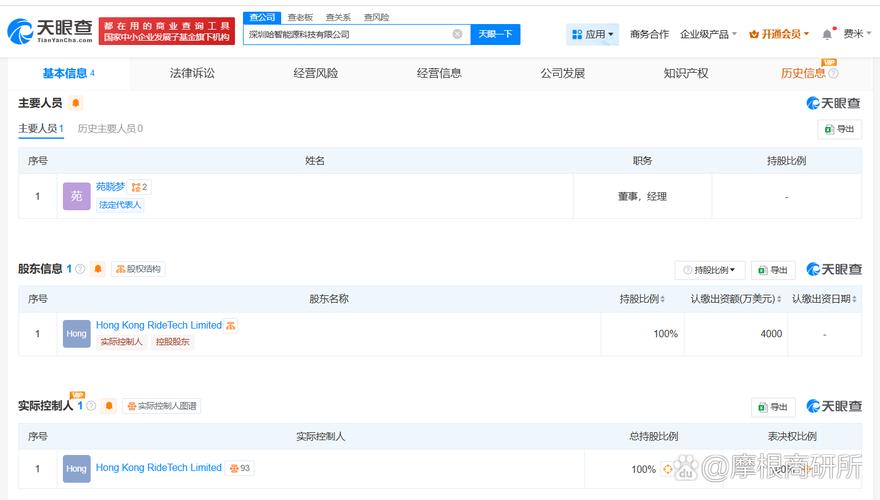Image resolution: width=880 pixels, height=500 pixels.
Task: Click the 4000 subscribed capital value
Action: pos(771,334)
